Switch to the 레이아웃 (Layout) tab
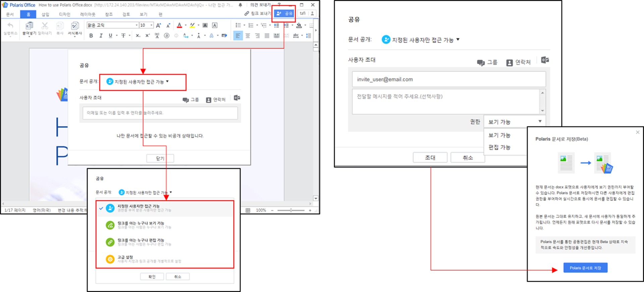The height and width of the screenshot is (292, 644). [x=88, y=14]
